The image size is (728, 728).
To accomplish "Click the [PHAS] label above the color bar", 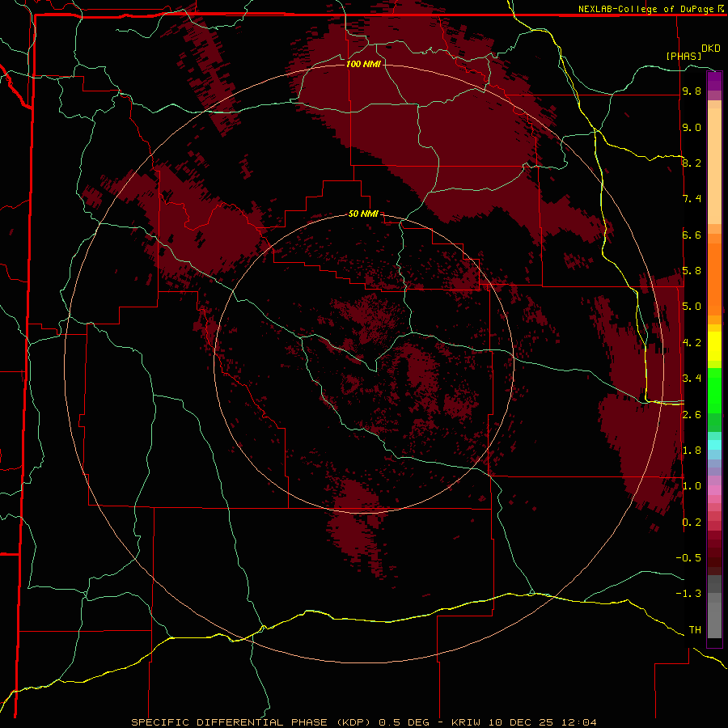I will coord(684,56).
